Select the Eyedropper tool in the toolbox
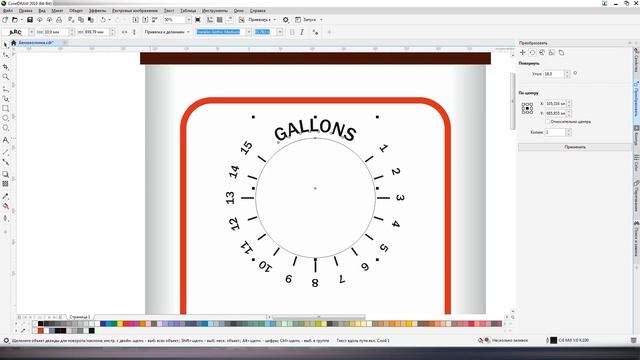The width and height of the screenshot is (640, 360). click(5, 196)
